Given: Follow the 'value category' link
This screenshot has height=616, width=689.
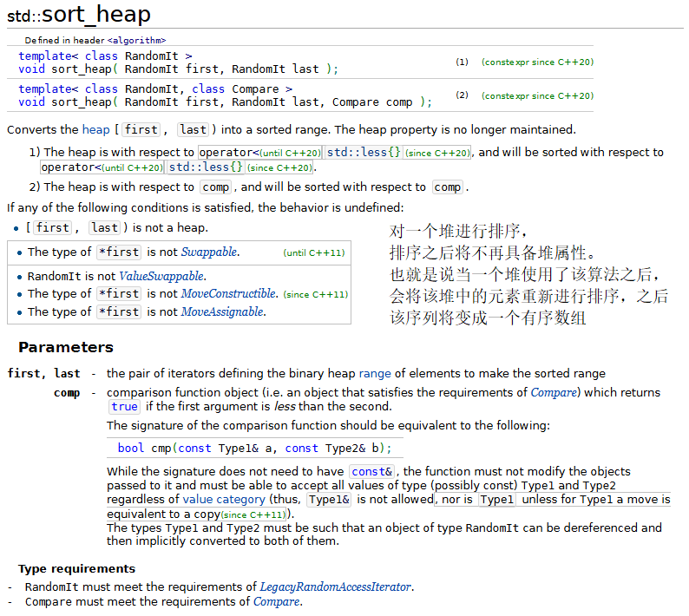Looking at the screenshot, I should click(x=224, y=500).
